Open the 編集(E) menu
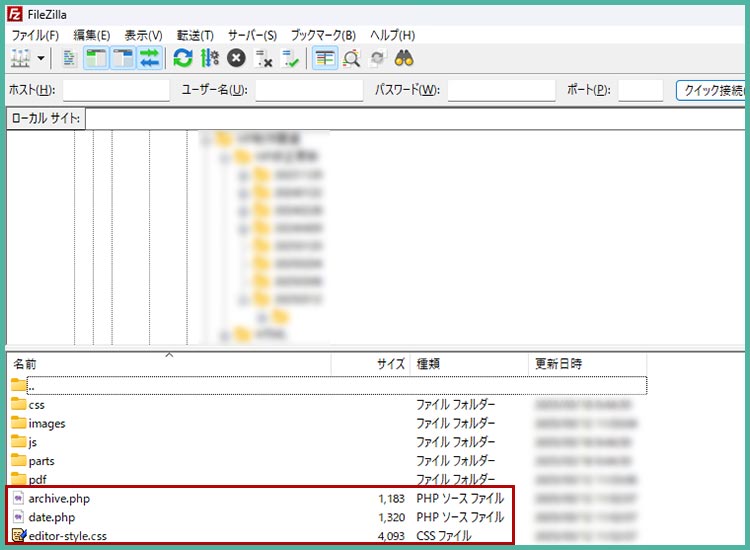Image resolution: width=750 pixels, height=550 pixels. click(x=91, y=35)
